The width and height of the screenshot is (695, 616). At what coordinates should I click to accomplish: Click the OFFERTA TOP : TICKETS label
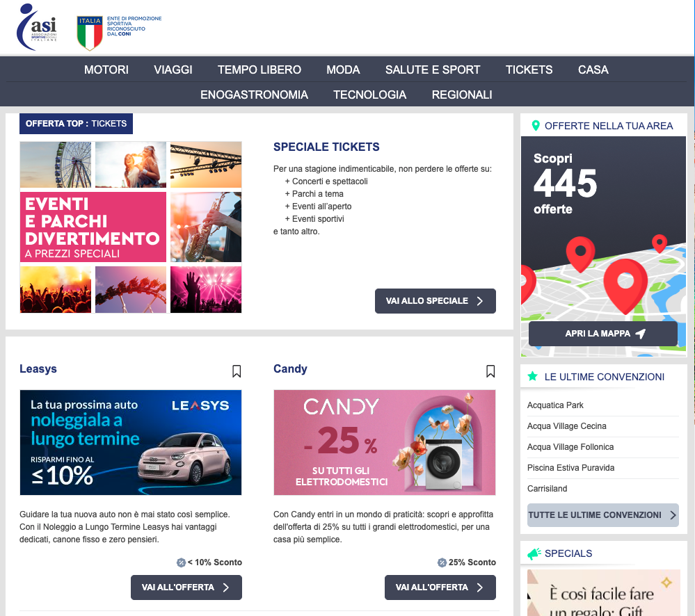click(x=76, y=124)
